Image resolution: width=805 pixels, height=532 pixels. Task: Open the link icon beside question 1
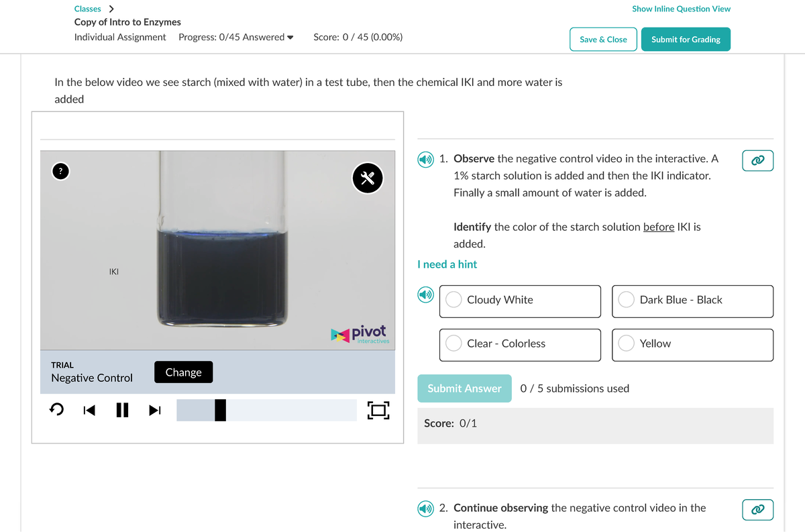[757, 160]
